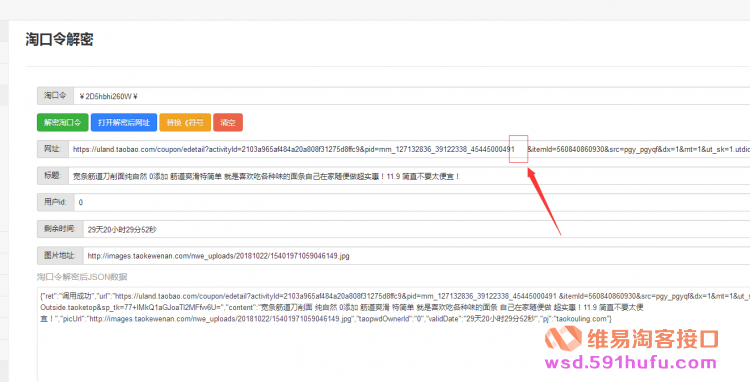Click the orange 维易淘客接口 logo icon
Screen dimensions: 750x382
point(563,338)
